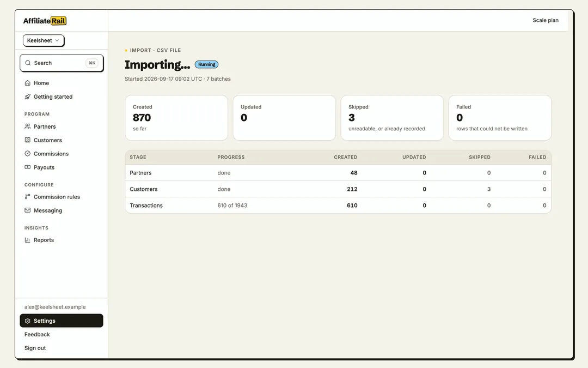This screenshot has width=588, height=368.
Task: Click the STAGE column header
Action: [x=138, y=157]
